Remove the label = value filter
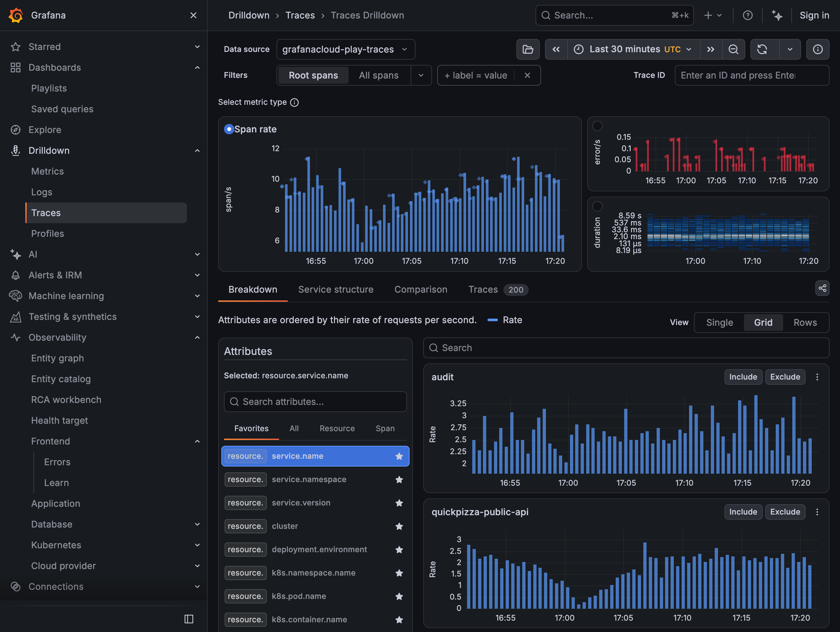This screenshot has height=632, width=840. (x=527, y=75)
